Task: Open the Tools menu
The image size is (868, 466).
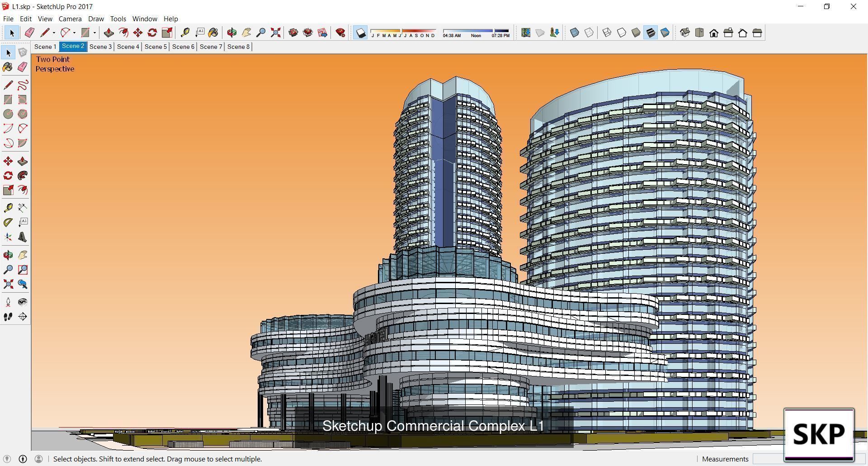Action: tap(118, 19)
